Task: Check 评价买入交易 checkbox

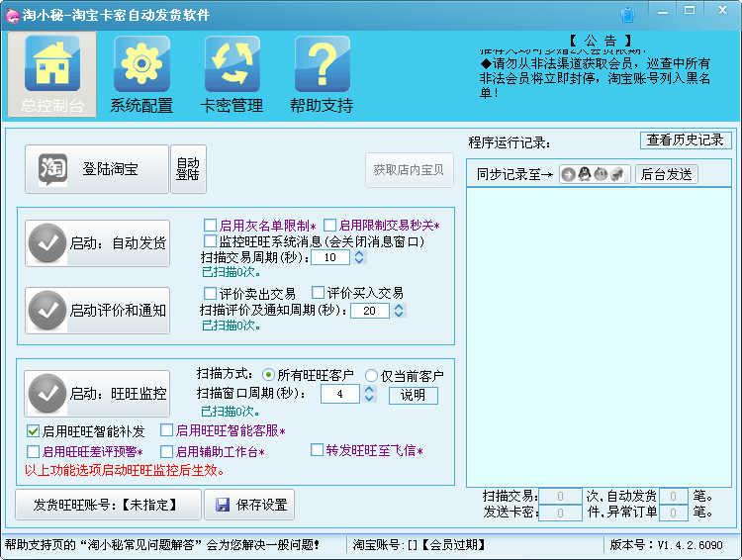Action: click(x=318, y=293)
